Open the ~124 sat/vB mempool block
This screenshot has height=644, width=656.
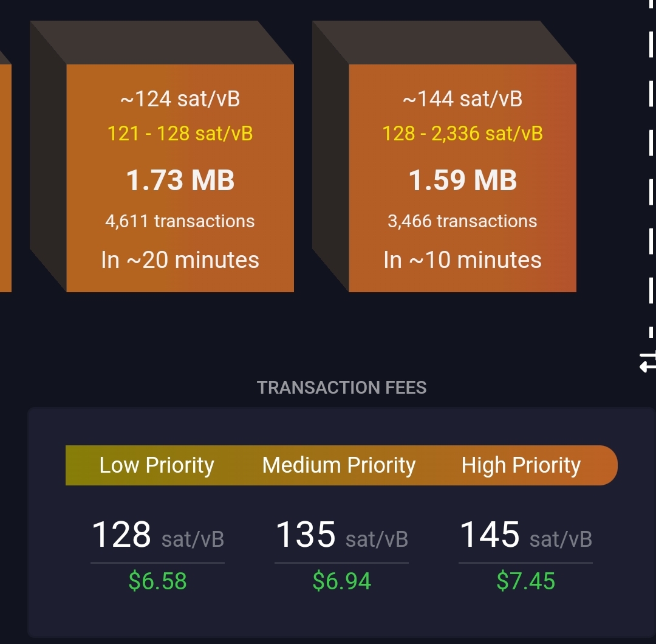[180, 178]
